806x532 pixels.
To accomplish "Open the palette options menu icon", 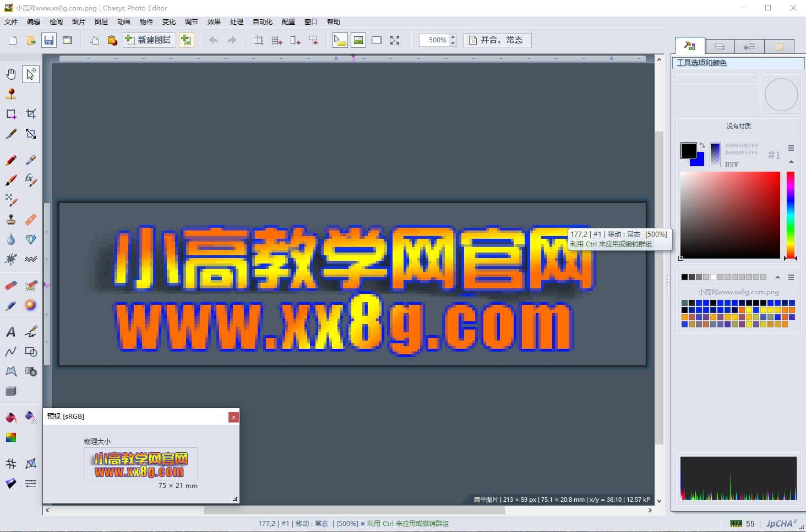I will [792, 277].
